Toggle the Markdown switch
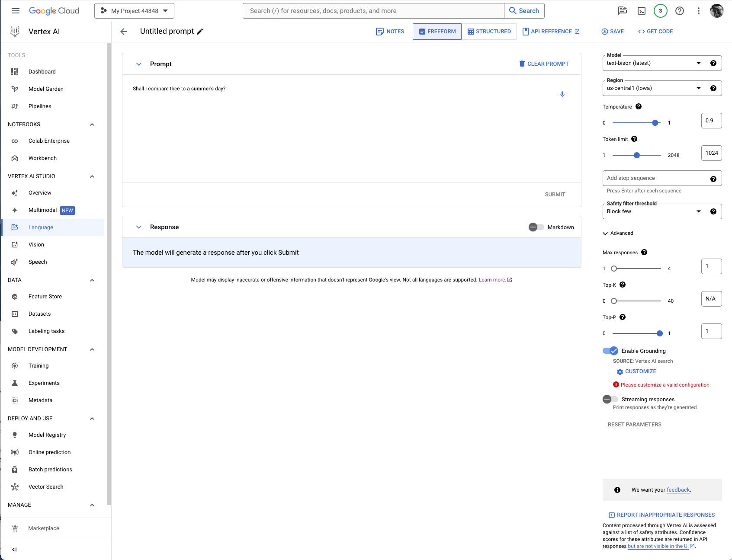732x560 pixels. point(536,227)
